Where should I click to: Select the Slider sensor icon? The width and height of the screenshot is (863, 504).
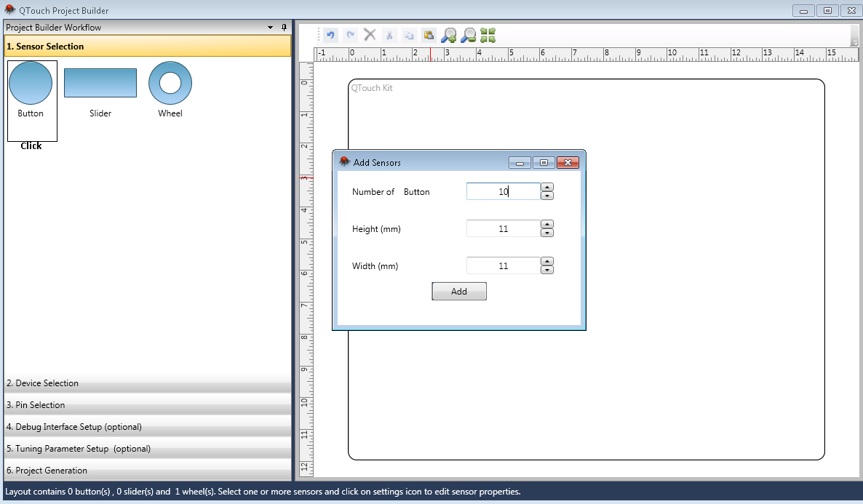100,83
